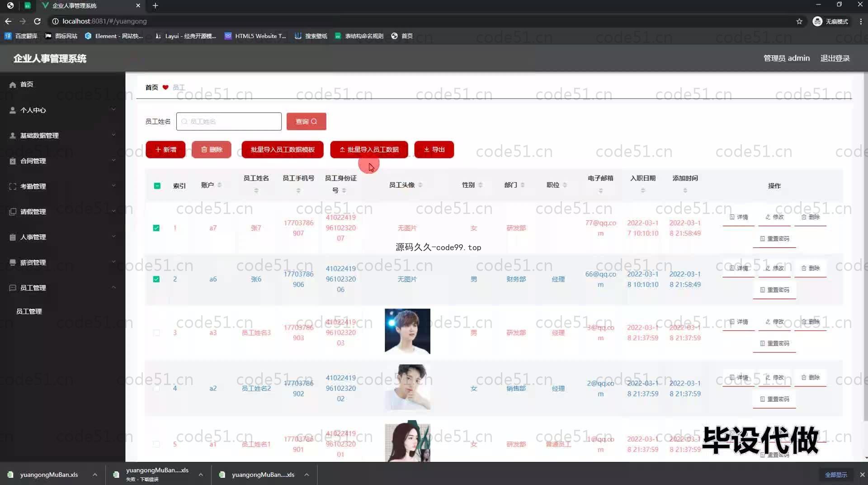
Task: Click the sort arrows on 账户 column
Action: [219, 185]
